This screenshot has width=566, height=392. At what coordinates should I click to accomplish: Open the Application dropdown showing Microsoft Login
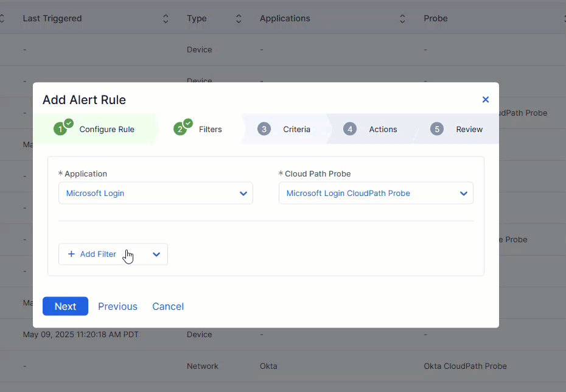click(156, 193)
